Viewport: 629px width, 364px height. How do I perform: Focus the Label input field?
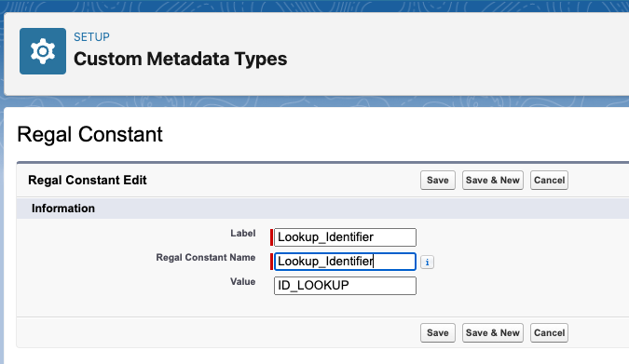345,237
